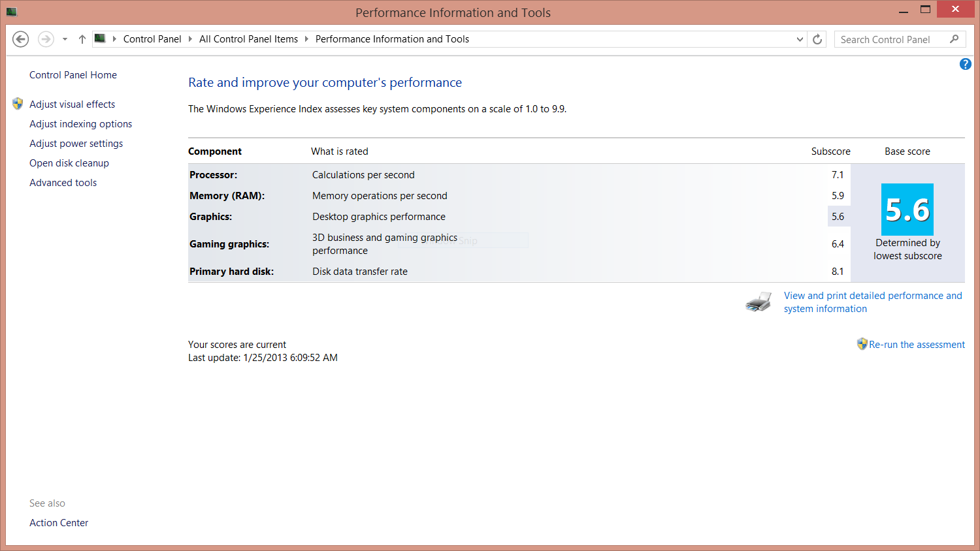
Task: Go back using the Back arrow button
Action: pyautogui.click(x=21, y=39)
